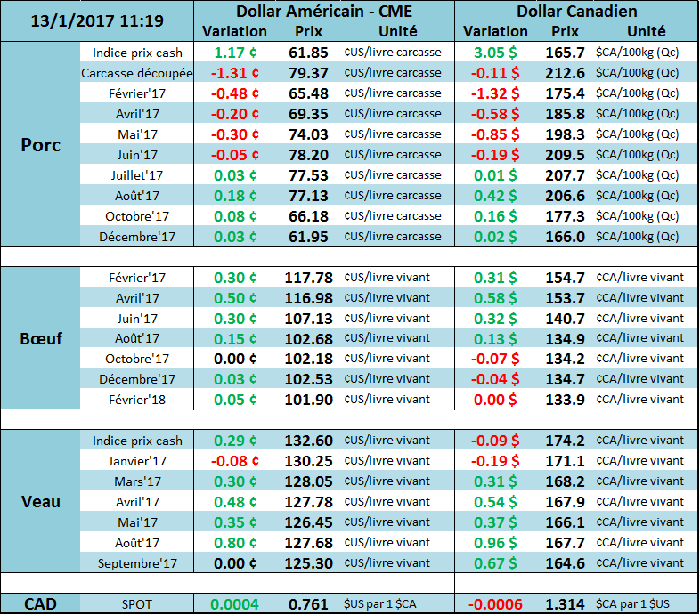The image size is (700, 615).
Task: Click the Carcasse découpée row label
Action: (137, 73)
